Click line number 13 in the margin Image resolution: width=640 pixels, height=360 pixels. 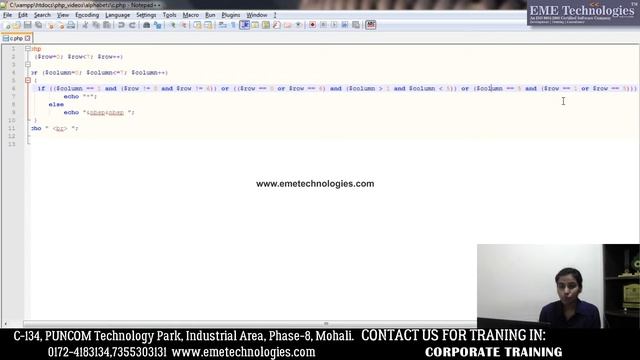(12, 144)
